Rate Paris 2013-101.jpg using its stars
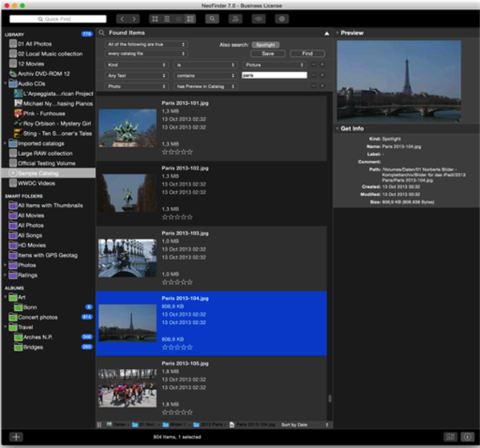 point(178,152)
